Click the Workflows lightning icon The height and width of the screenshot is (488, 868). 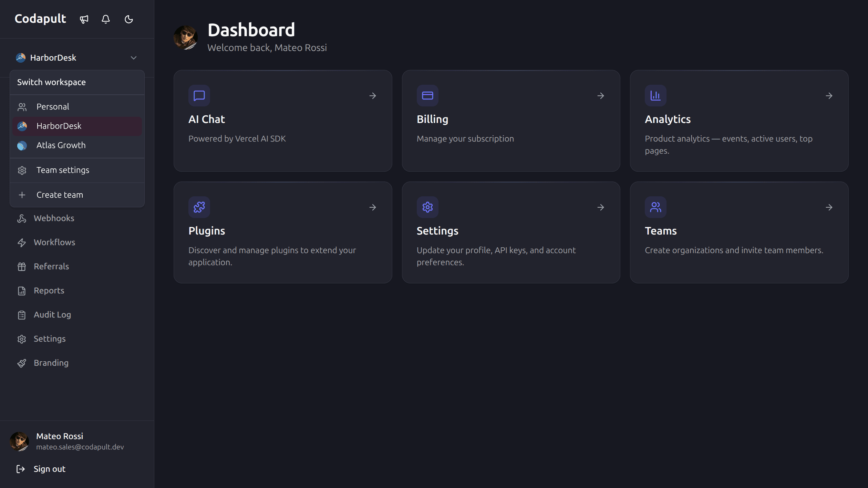(22, 243)
